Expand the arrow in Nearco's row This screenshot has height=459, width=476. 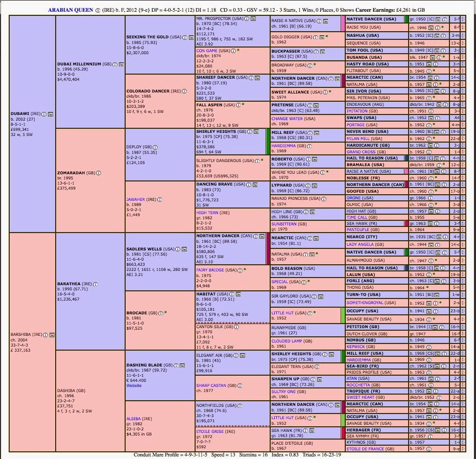pos(463,237)
